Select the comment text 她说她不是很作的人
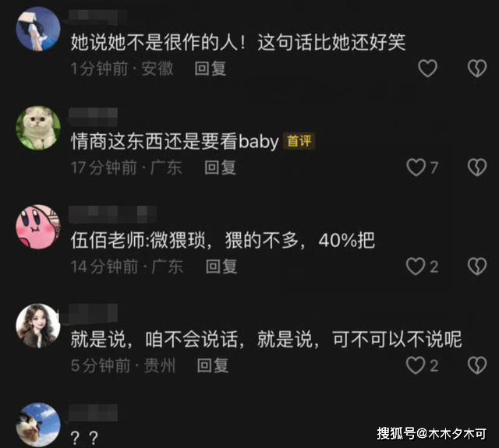 point(154,42)
